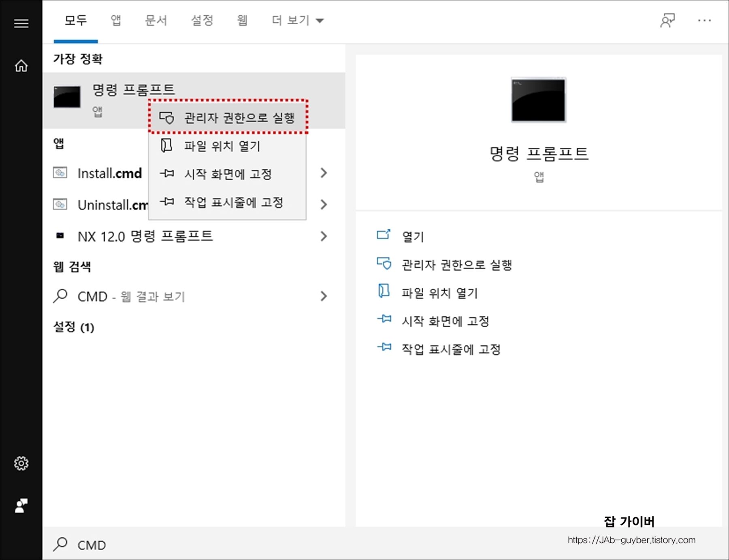This screenshot has width=729, height=560.
Task: Select CMD - 웹 결과 보기
Action: [x=194, y=296]
